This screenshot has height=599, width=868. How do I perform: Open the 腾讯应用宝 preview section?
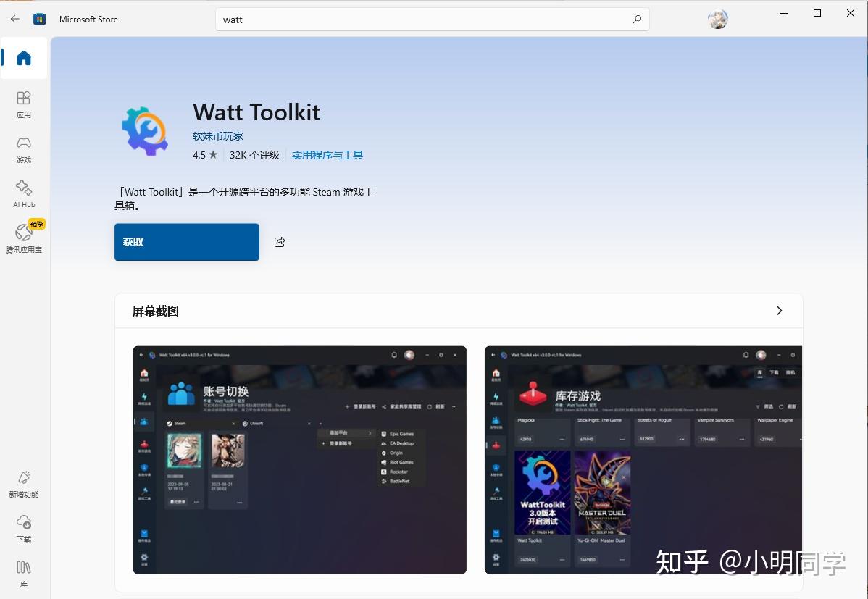point(23,239)
